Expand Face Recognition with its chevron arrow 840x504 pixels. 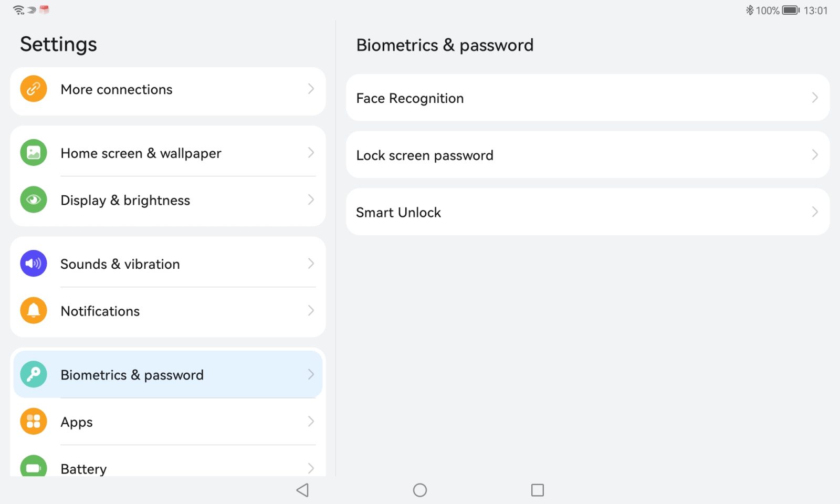click(815, 98)
